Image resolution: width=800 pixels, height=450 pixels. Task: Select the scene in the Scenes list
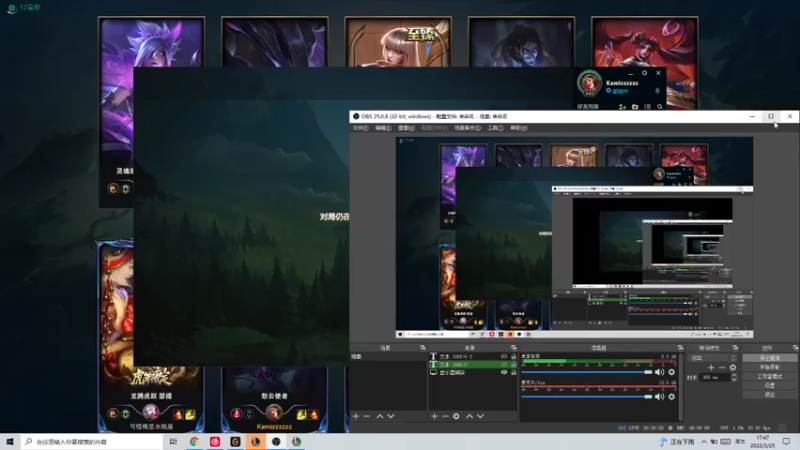pos(388,357)
